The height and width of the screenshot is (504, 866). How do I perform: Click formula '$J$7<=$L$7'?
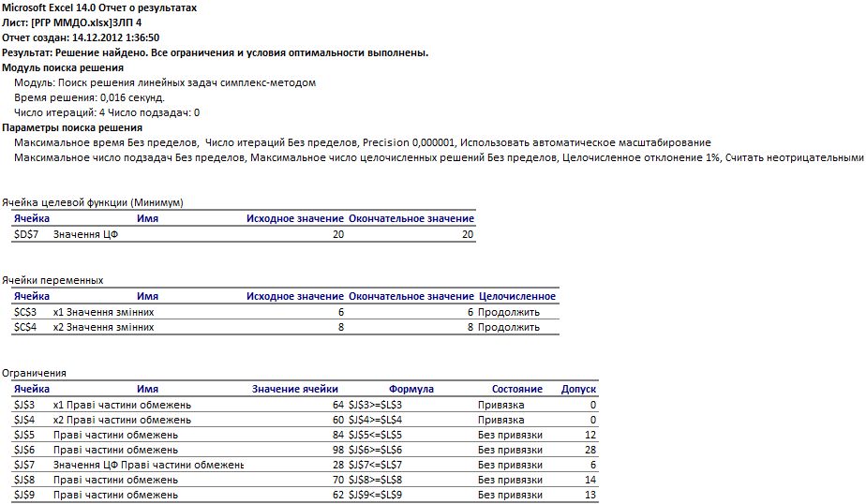[x=376, y=465]
